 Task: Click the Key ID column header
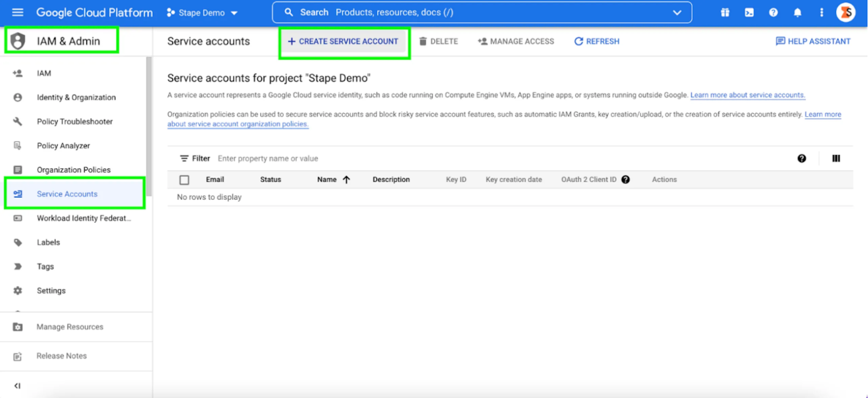point(456,179)
